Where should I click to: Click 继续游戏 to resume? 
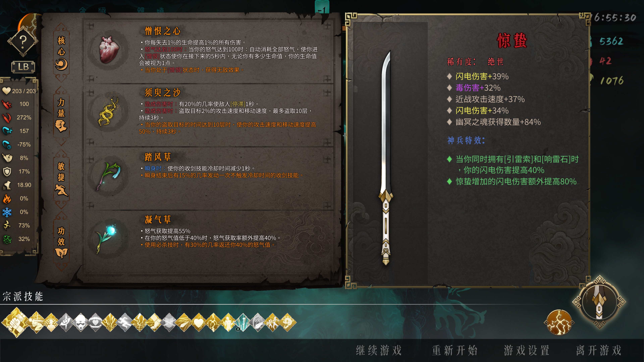(x=379, y=350)
